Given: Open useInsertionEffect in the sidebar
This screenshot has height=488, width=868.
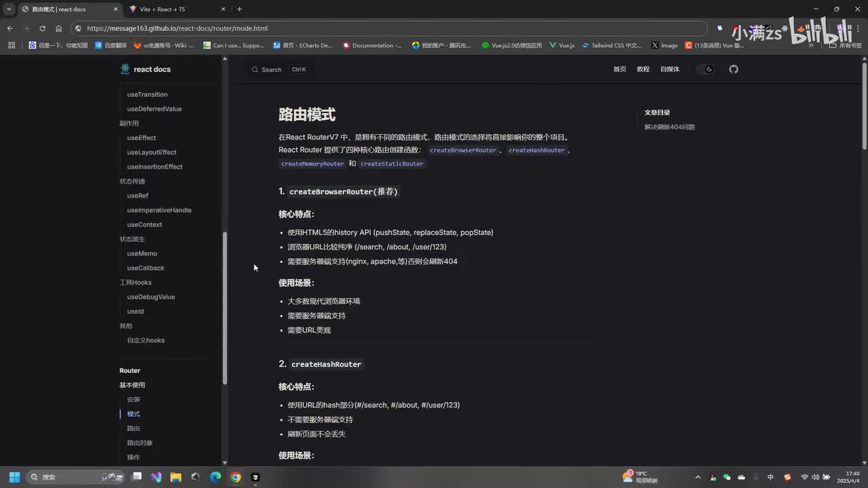Looking at the screenshot, I should [155, 167].
